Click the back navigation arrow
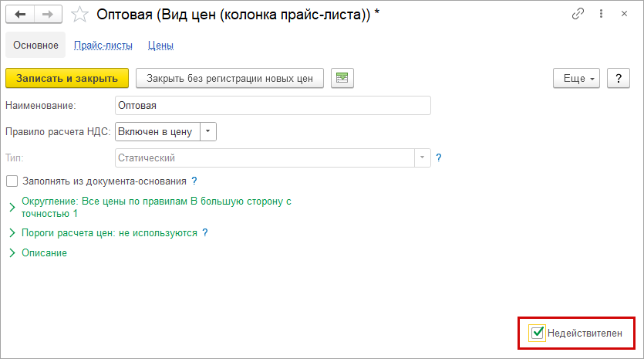Screen dimensions: 644x359 (x=20, y=15)
